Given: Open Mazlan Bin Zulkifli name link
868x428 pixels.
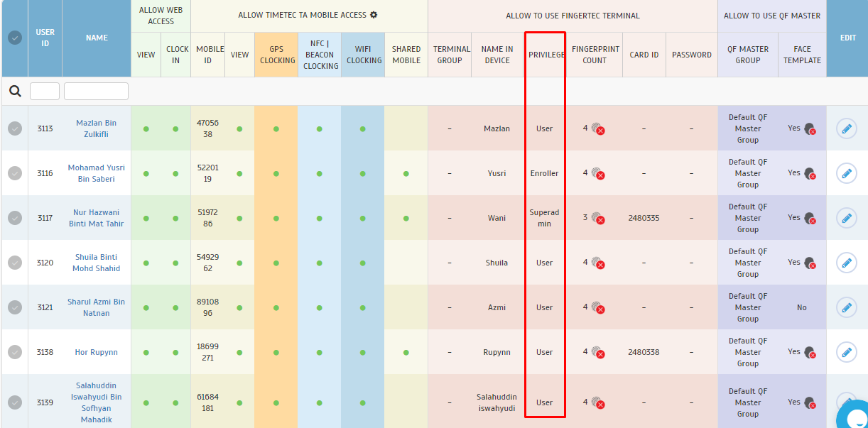Looking at the screenshot, I should [x=97, y=128].
